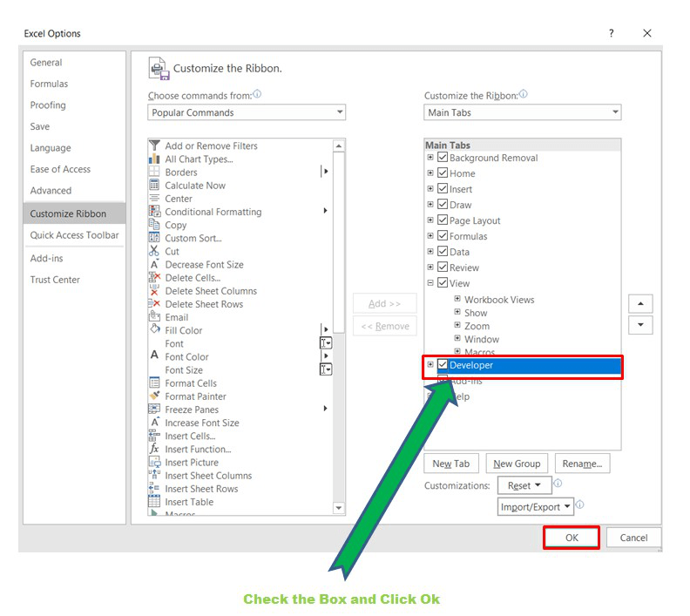Image resolution: width=690 pixels, height=616 pixels.
Task: Select the Quick Access Toolbar category
Action: point(74,235)
